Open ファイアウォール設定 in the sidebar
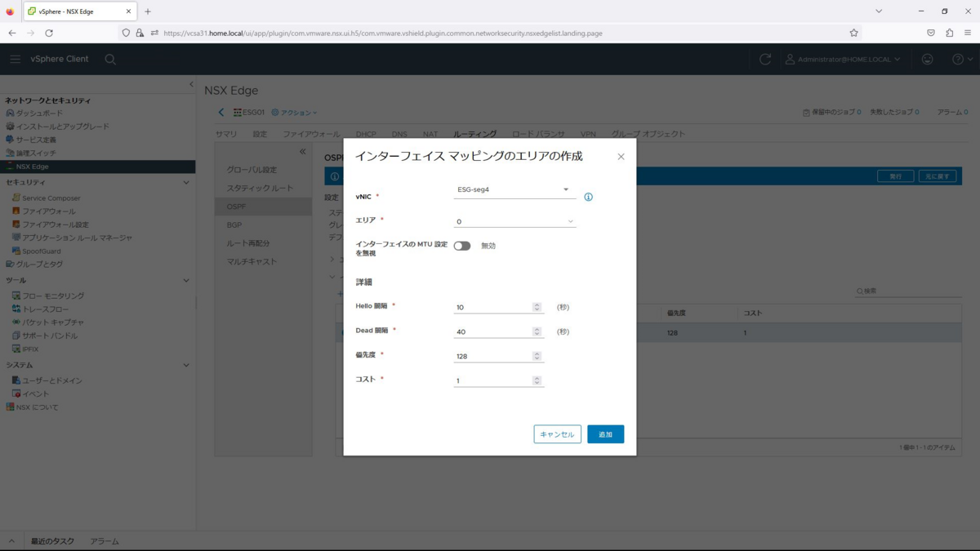Viewport: 980px width, 551px height. [55, 224]
